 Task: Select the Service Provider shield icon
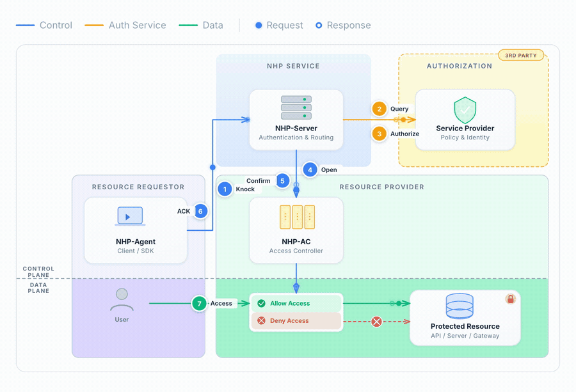(465, 110)
